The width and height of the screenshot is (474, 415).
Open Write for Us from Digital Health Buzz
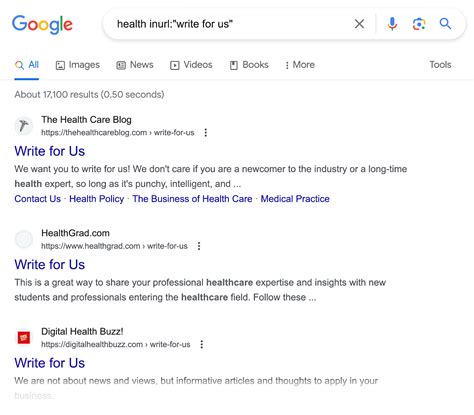point(50,363)
